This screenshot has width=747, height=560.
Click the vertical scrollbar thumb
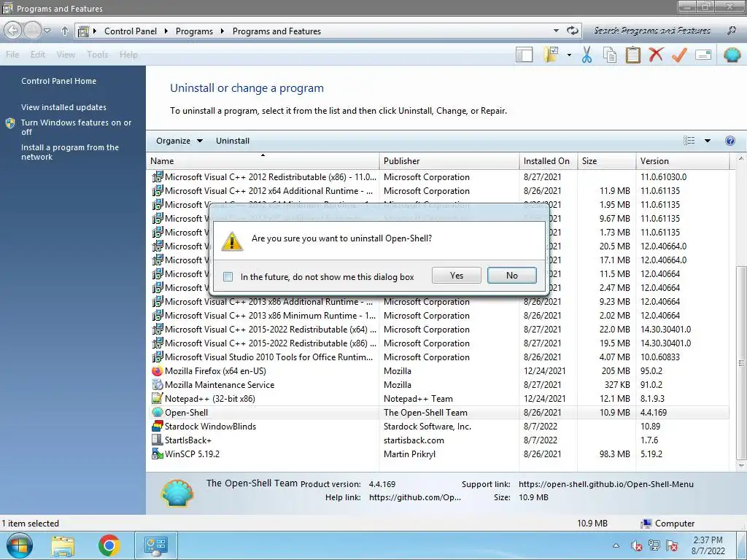tap(741, 362)
